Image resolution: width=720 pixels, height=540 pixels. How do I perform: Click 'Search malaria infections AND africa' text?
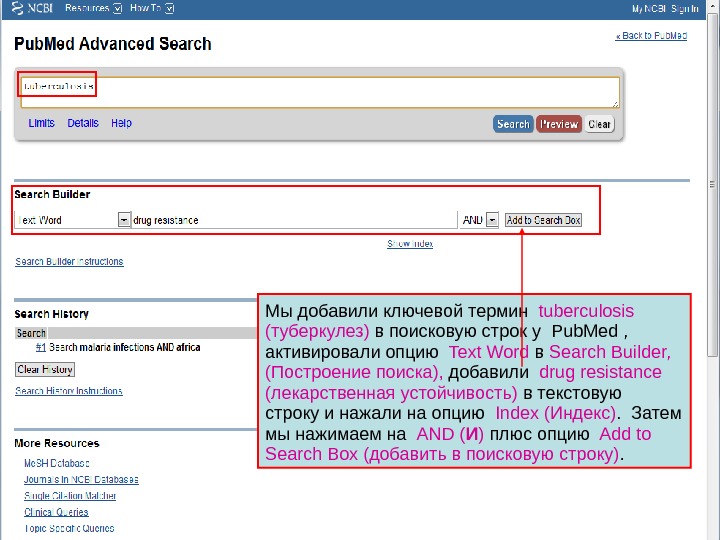click(124, 347)
